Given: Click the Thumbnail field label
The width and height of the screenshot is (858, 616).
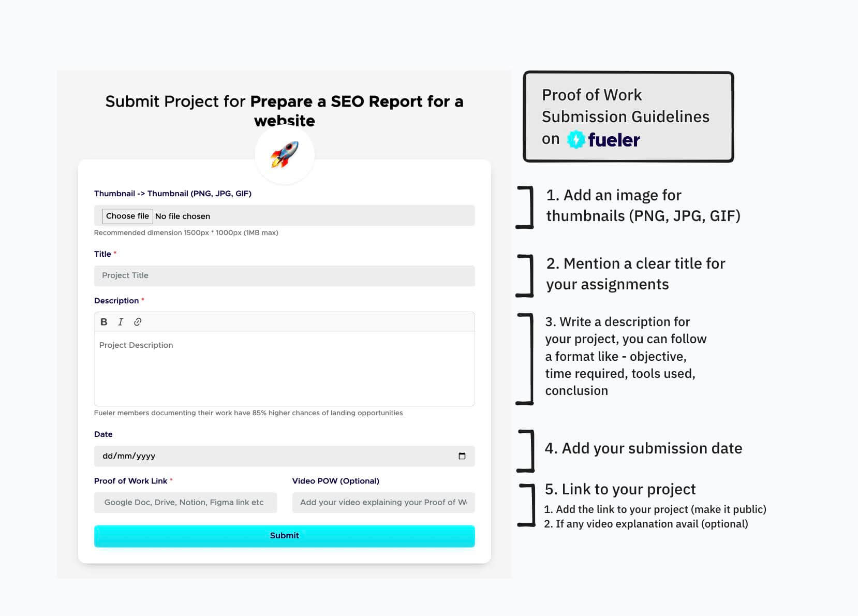Looking at the screenshot, I should (172, 194).
